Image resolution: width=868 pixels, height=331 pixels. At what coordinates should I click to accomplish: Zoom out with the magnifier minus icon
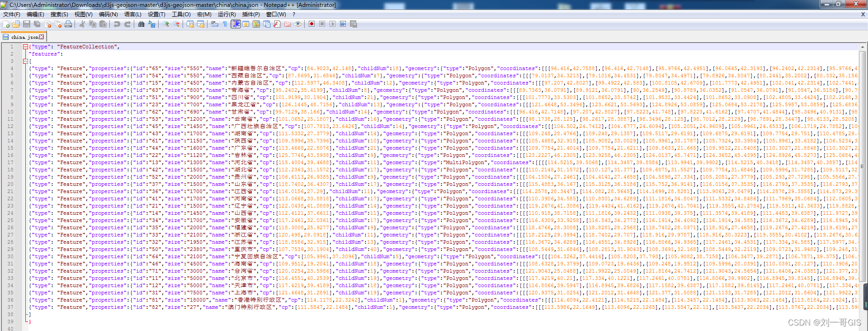[x=176, y=24]
